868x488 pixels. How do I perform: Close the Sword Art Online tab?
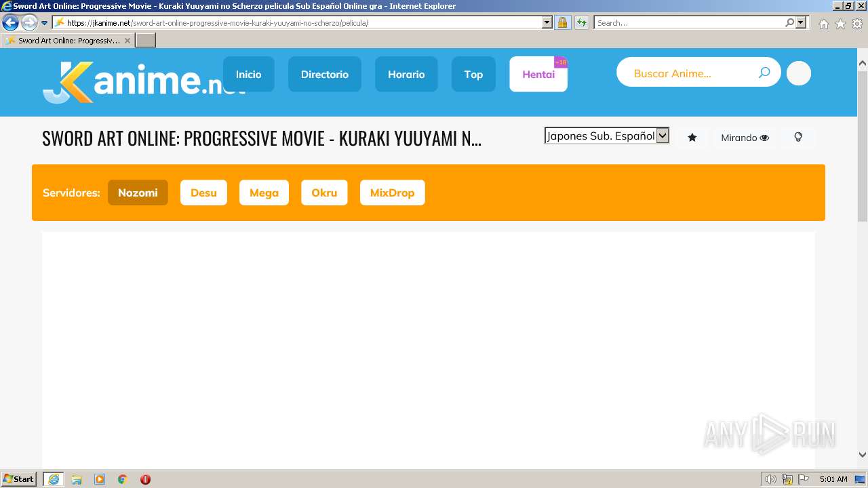tap(127, 41)
